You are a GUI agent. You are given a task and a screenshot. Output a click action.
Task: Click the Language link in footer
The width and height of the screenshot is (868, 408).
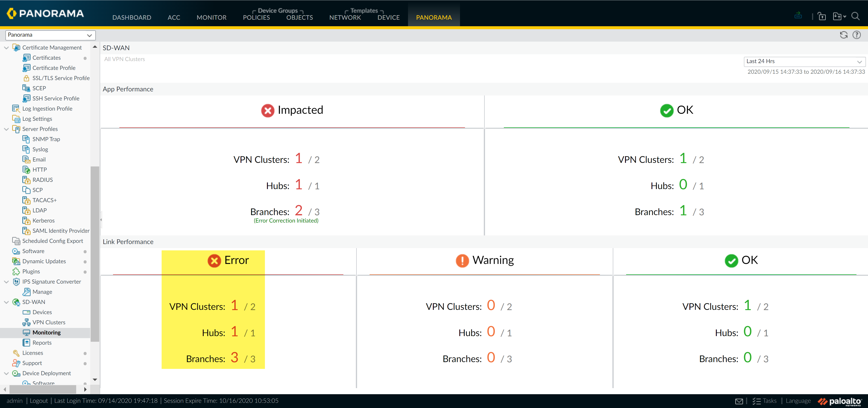798,401
